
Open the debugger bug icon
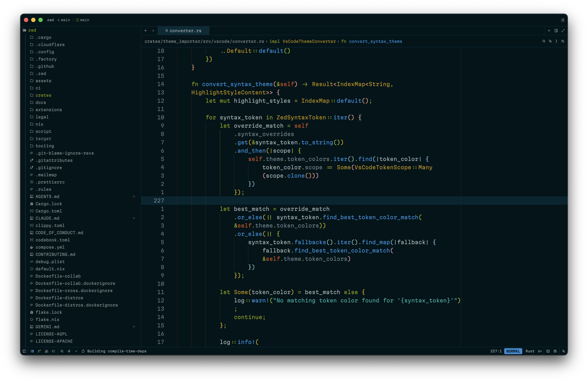[x=555, y=351]
